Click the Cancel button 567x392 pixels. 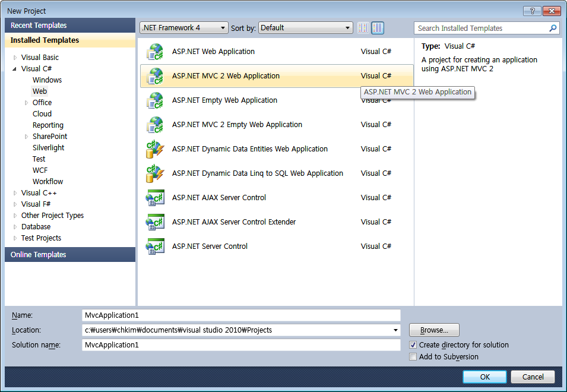(533, 377)
